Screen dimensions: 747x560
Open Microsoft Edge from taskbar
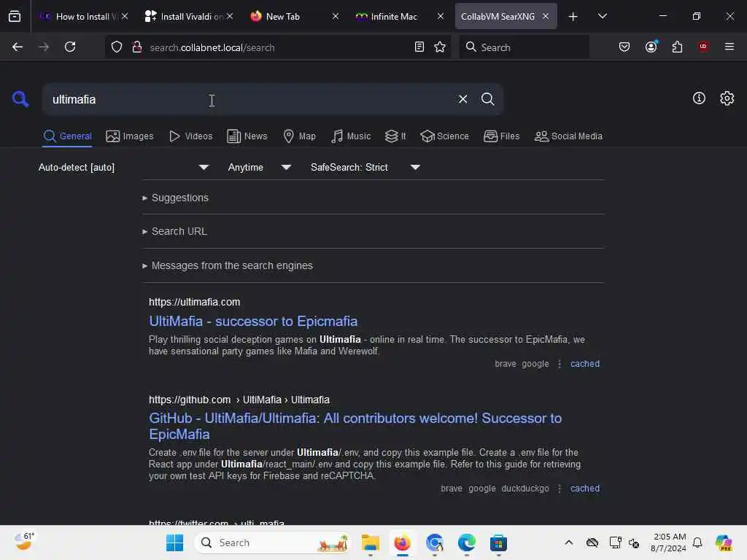(x=466, y=542)
